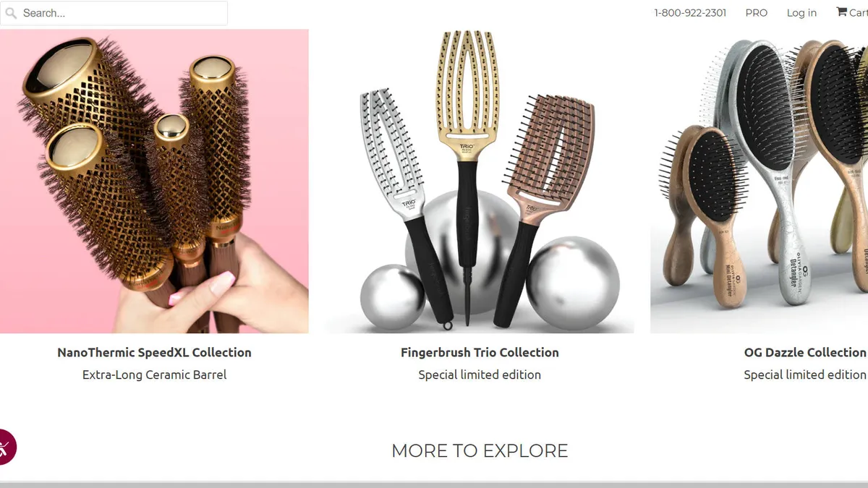Call the 1-800-922-2301 phone link
The image size is (868, 488).
click(x=690, y=13)
